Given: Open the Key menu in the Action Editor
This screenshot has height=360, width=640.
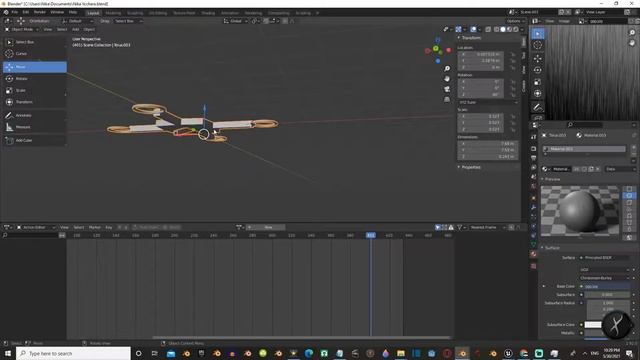Looking at the screenshot, I should click(109, 227).
